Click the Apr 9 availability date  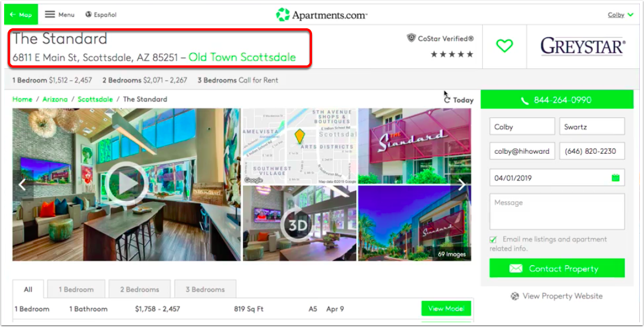335,309
